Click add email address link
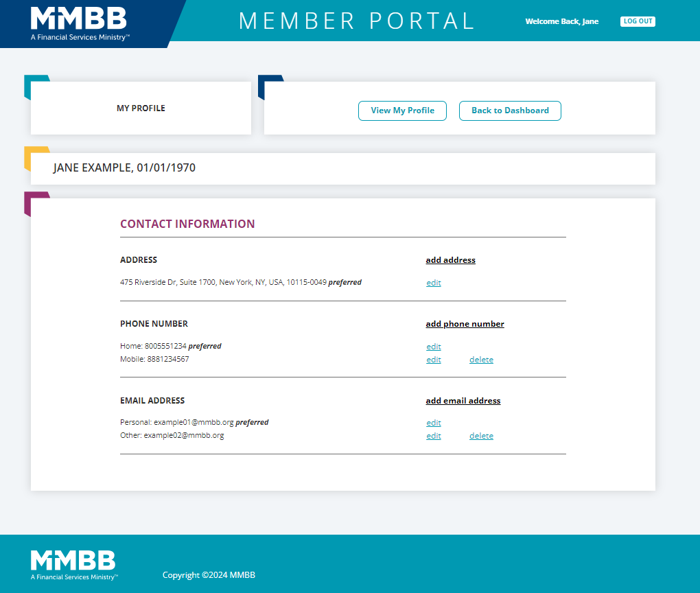The width and height of the screenshot is (700, 593). [x=463, y=401]
